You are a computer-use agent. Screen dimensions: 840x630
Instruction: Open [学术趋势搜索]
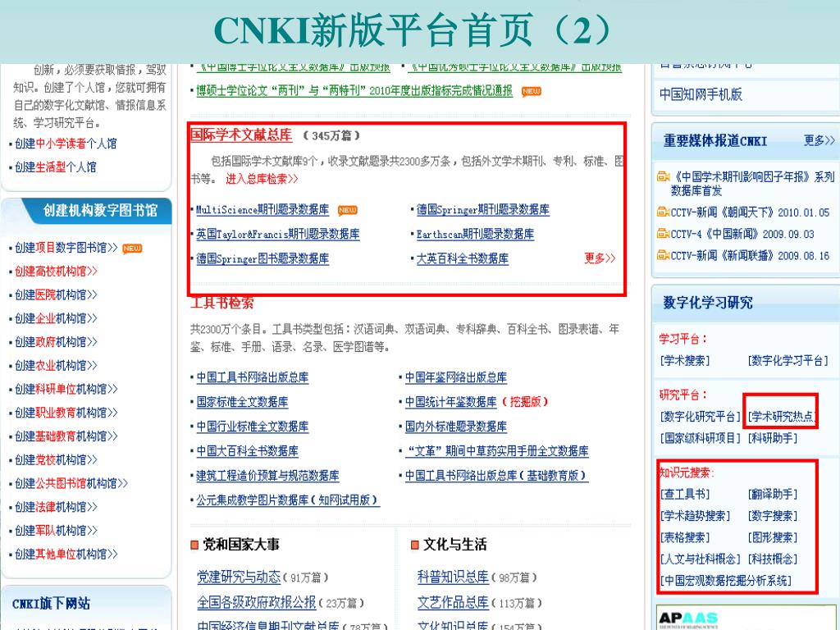pyautogui.click(x=696, y=516)
